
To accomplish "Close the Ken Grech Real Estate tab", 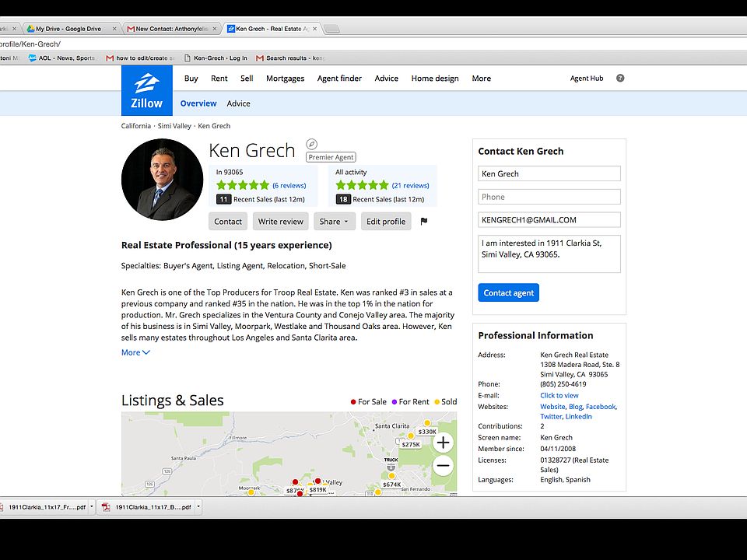I will tap(314, 29).
